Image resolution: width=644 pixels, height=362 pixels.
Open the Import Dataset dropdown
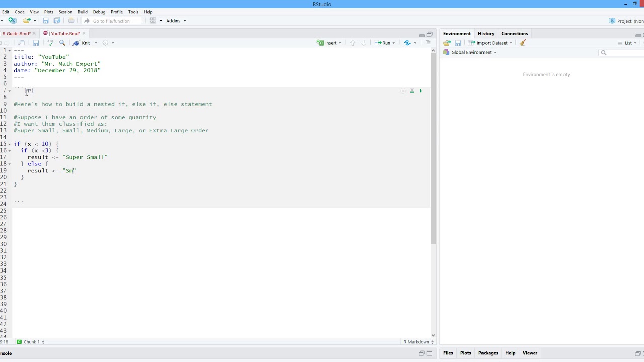tap(491, 43)
